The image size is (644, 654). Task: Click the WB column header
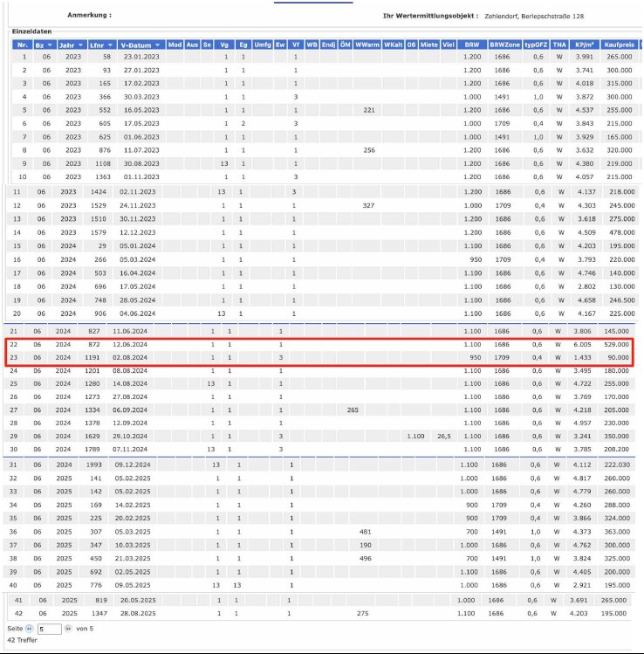tap(312, 45)
